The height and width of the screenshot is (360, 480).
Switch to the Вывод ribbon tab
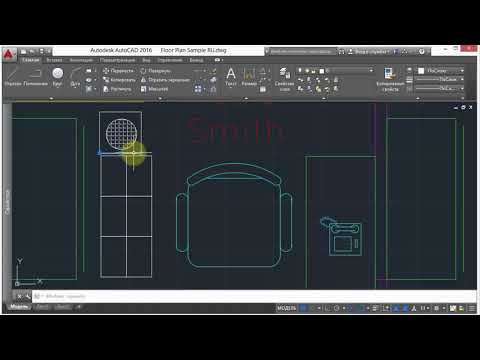[196, 60]
